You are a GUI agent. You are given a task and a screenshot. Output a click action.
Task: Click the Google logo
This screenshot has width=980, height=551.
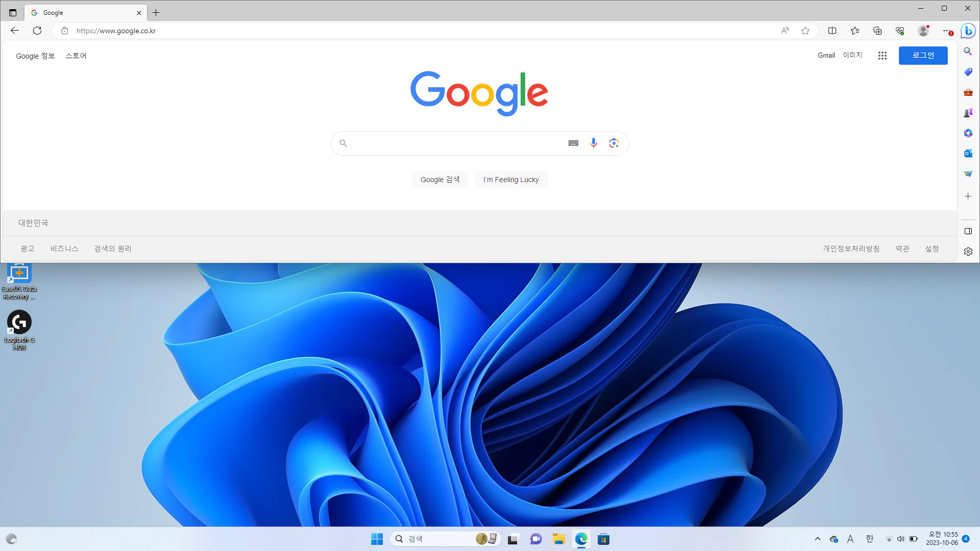[x=479, y=93]
